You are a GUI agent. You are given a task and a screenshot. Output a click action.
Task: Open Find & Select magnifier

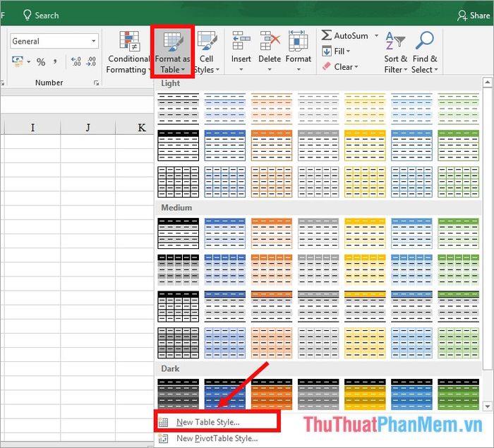tap(424, 52)
